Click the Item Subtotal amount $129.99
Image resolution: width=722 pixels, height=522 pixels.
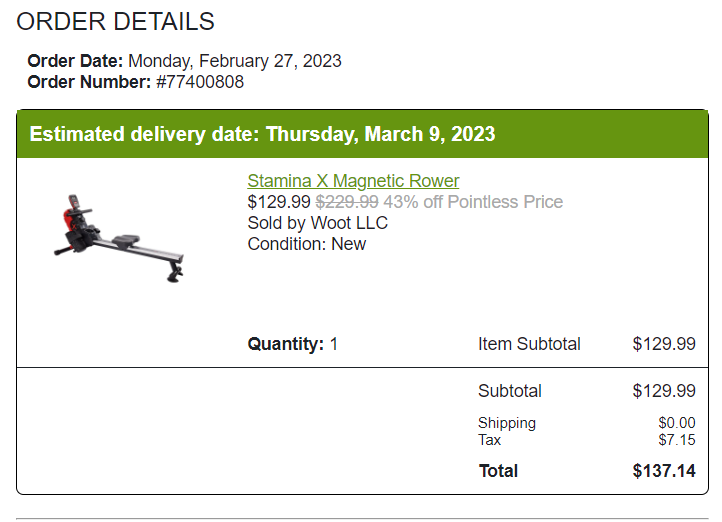tap(664, 344)
